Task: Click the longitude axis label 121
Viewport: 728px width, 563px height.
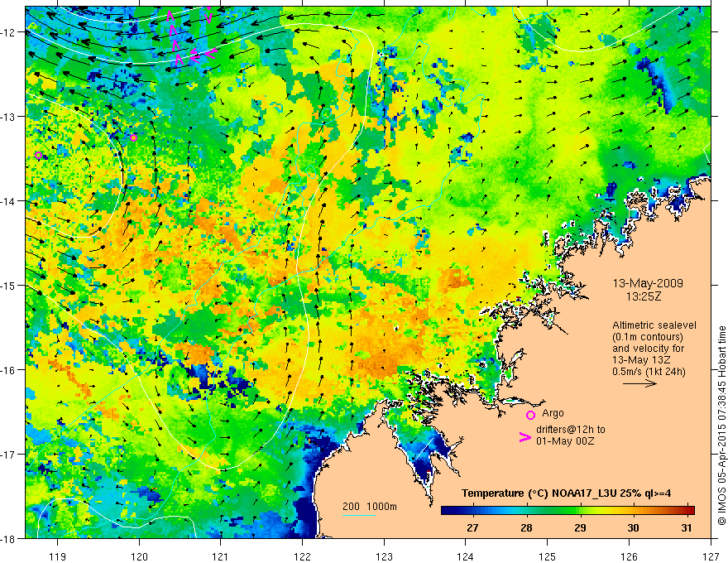Action: coord(221,556)
